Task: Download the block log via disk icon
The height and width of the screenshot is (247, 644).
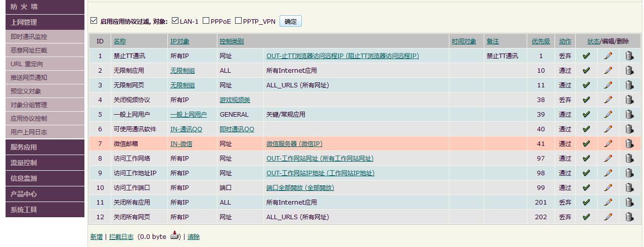Action: pos(174,236)
